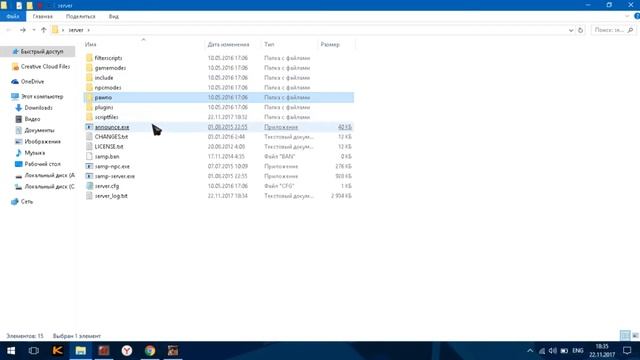Open the Вид ribbon tab

pyautogui.click(x=113, y=16)
